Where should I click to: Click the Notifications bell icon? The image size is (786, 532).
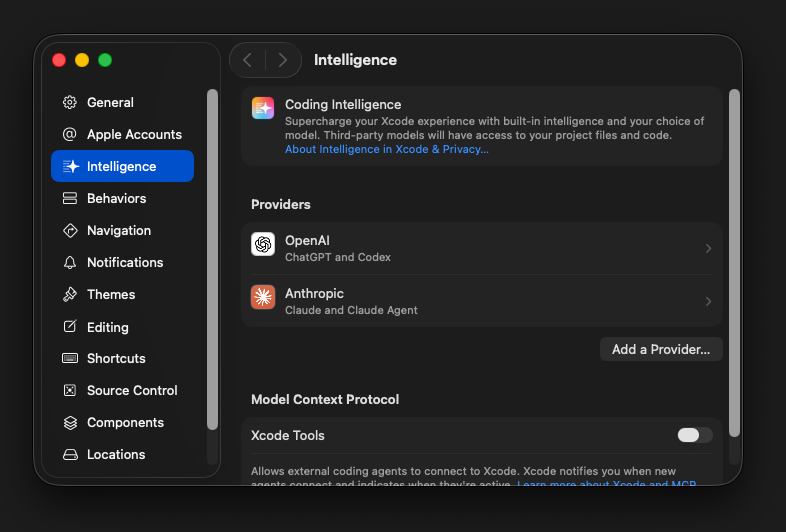point(70,263)
